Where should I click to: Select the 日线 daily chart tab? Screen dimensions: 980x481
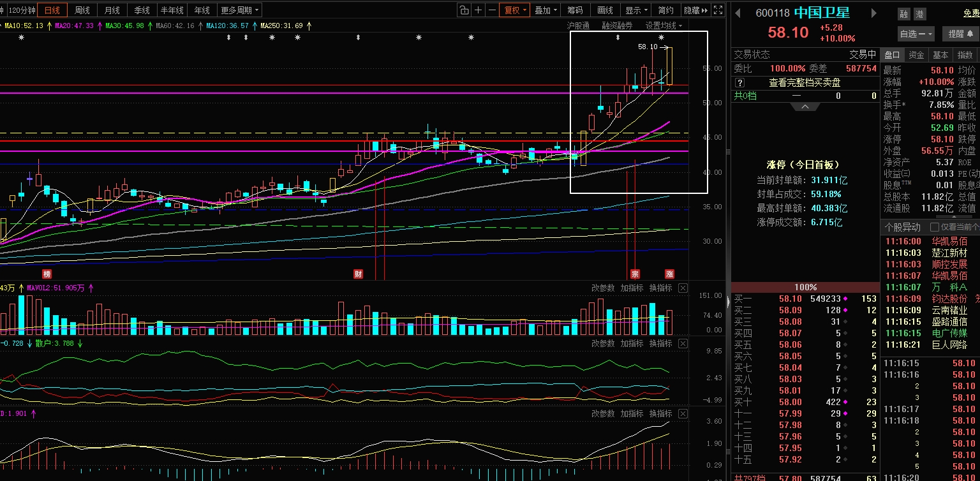(52, 10)
